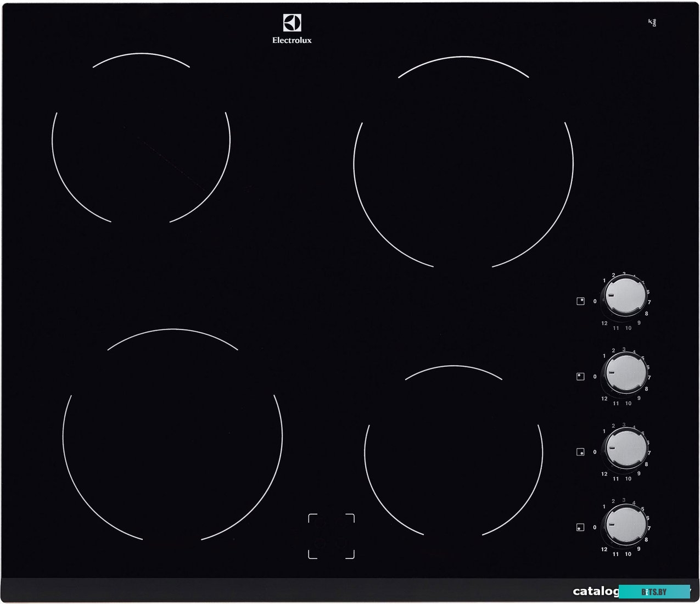
Task: Click the 0 mark beside the bottom knob
Action: point(595,528)
